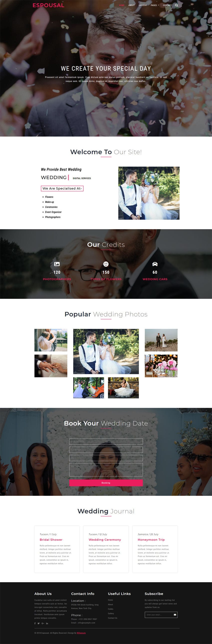The width and height of the screenshot is (212, 644).
Task: Click the Booking Date input field
Action: pyautogui.click(x=106, y=441)
